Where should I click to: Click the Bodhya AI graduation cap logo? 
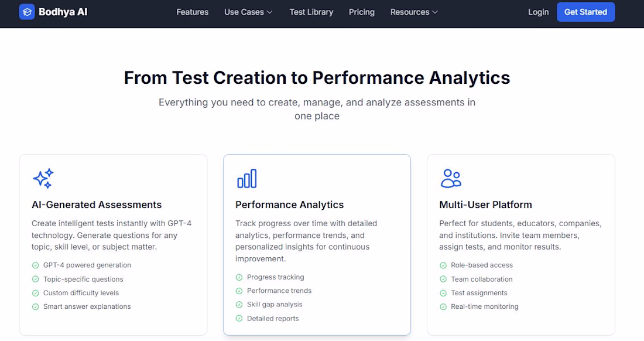coord(27,12)
